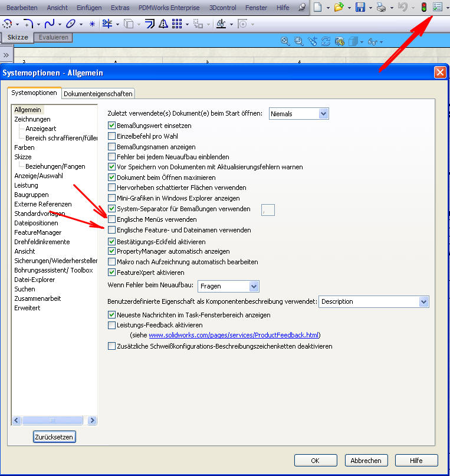
Task: Open the solidworks.com ProductFeedback link
Action: click(234, 335)
